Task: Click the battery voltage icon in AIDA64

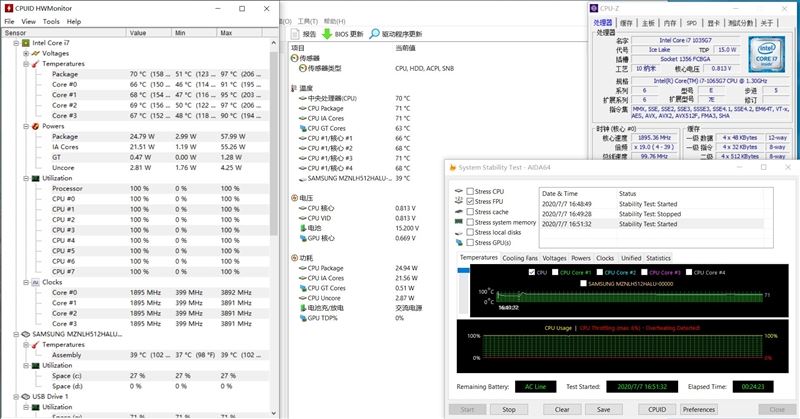Action: (303, 228)
